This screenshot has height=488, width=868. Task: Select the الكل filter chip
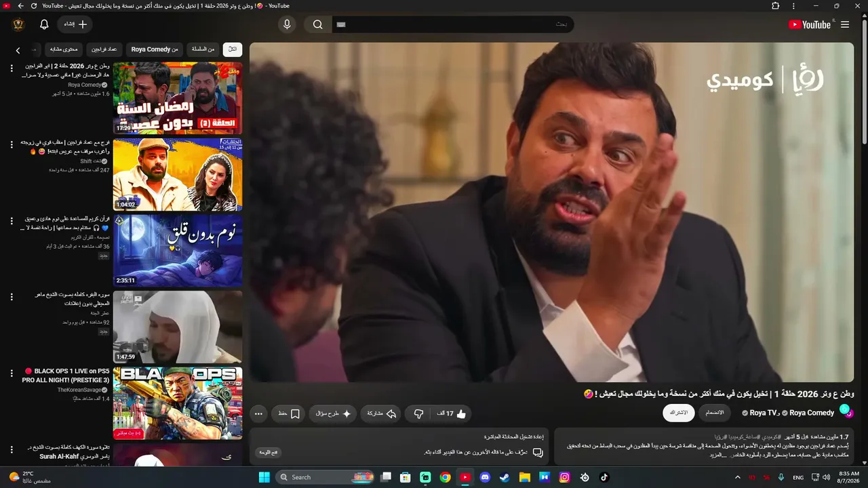tap(233, 49)
